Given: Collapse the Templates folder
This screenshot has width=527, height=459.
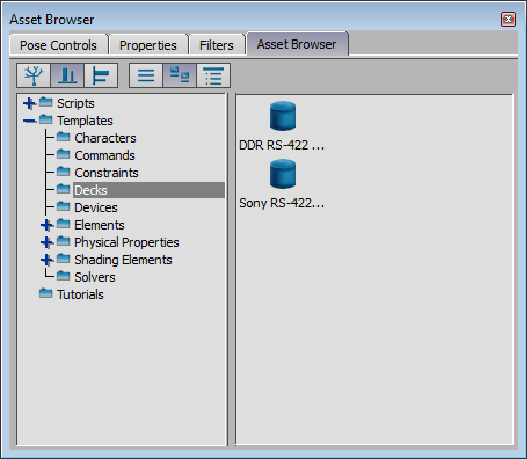Looking at the screenshot, I should coord(30,120).
